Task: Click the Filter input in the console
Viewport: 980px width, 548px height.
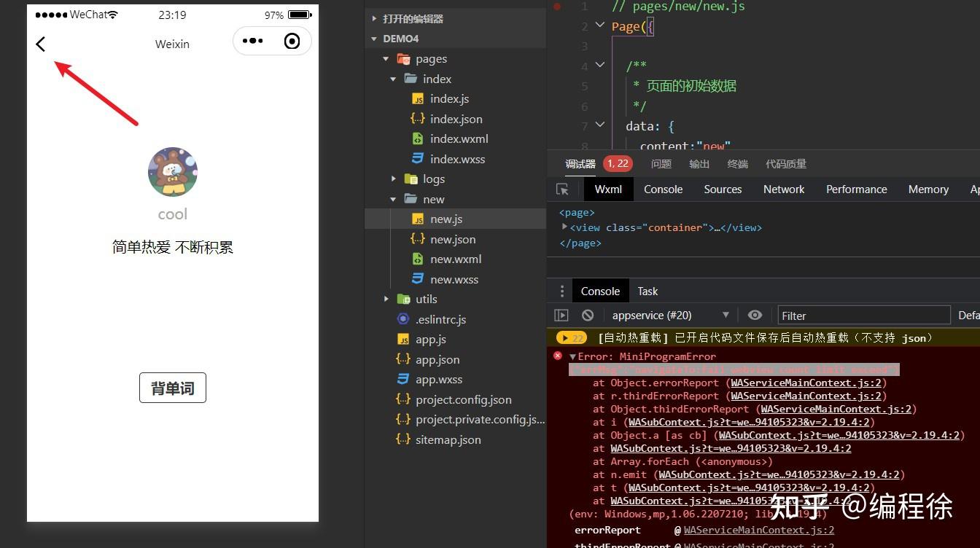Action: (864, 315)
